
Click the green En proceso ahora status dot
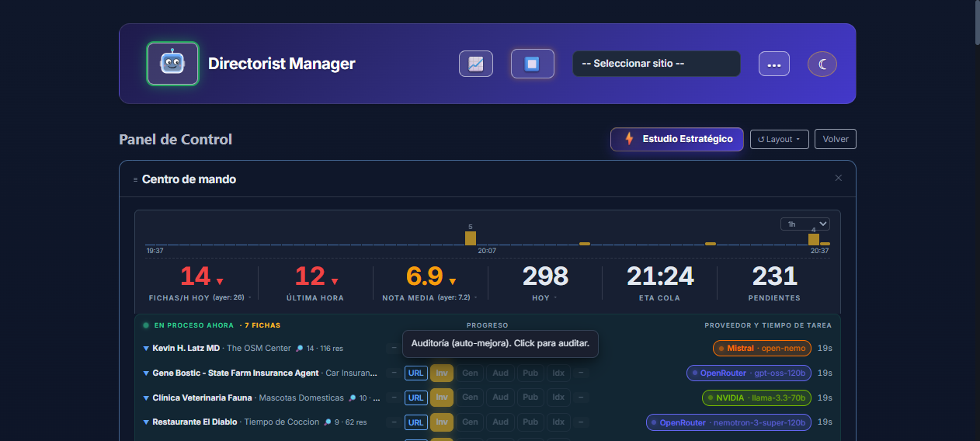[x=146, y=325]
